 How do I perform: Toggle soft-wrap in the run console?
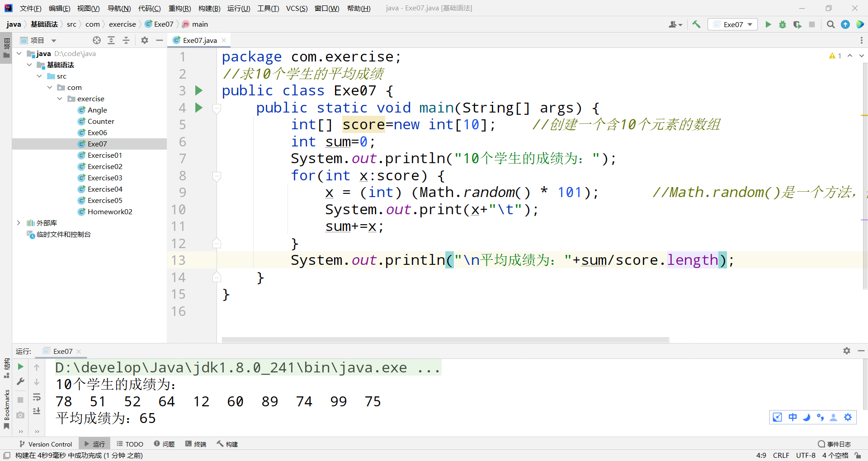[x=37, y=397]
